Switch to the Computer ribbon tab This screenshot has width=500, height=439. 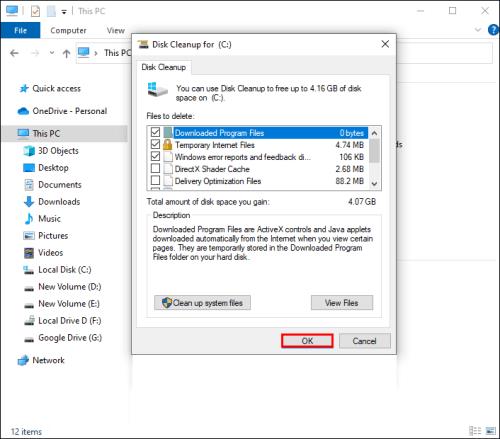68,30
